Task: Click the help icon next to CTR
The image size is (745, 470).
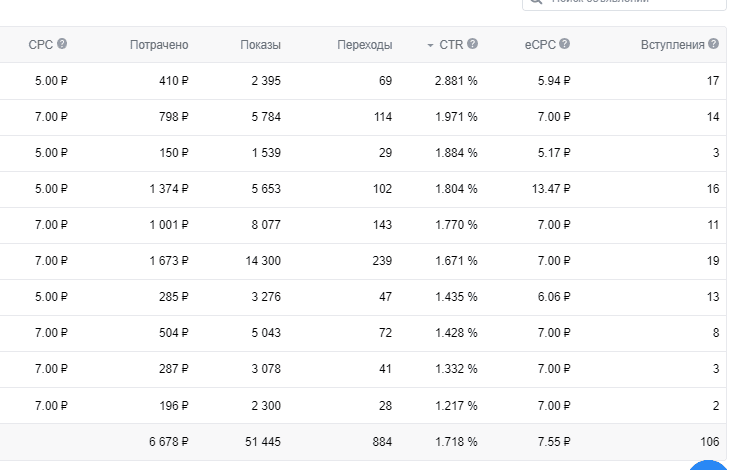Action: coord(472,44)
